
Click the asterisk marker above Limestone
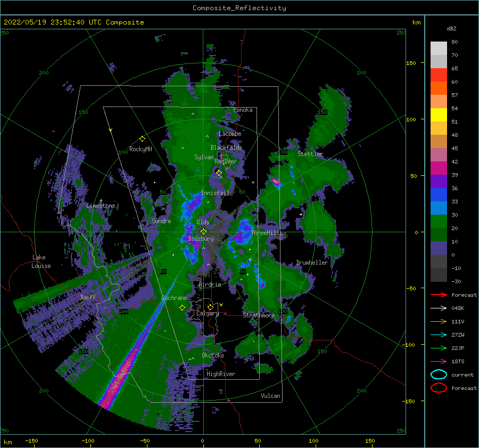(x=101, y=201)
